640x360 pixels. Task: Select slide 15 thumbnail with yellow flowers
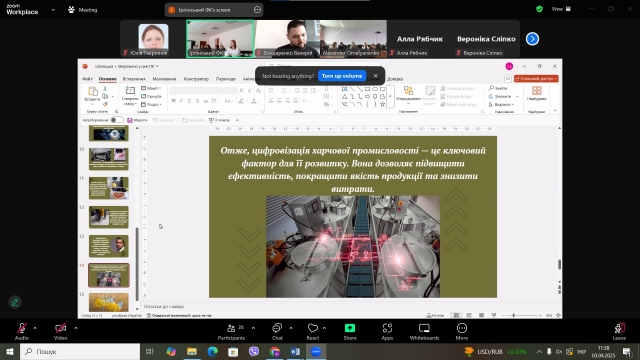[109, 302]
